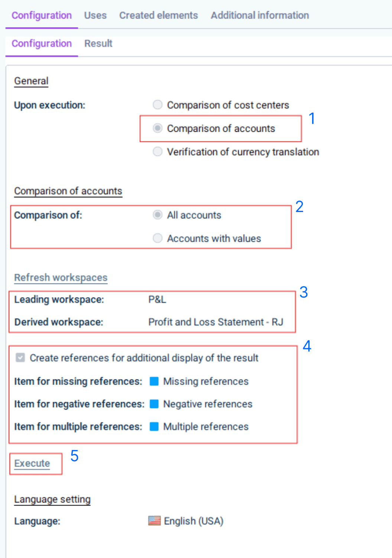The height and width of the screenshot is (558, 392).
Task: Toggle Create references for additional display checkbox
Action: click(20, 357)
